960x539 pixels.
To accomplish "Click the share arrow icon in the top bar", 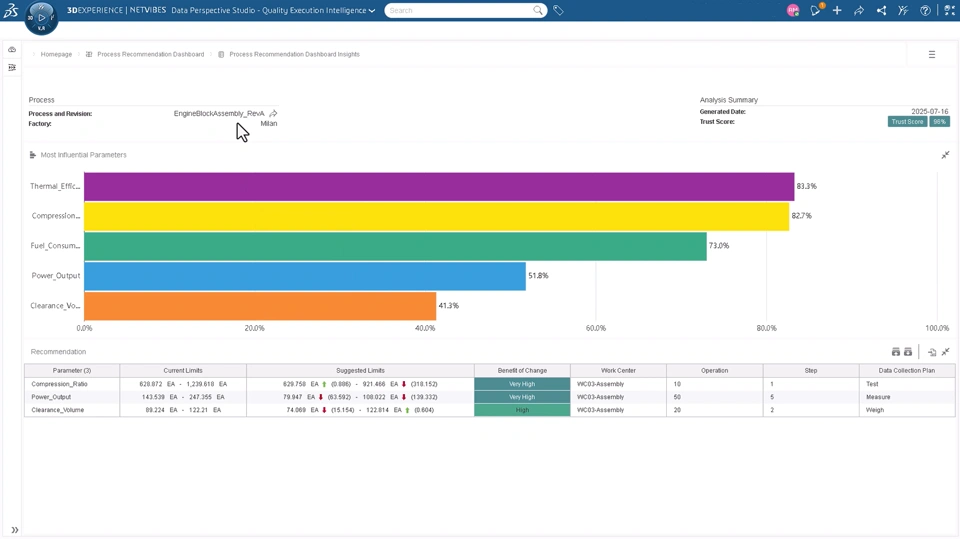I will [859, 10].
